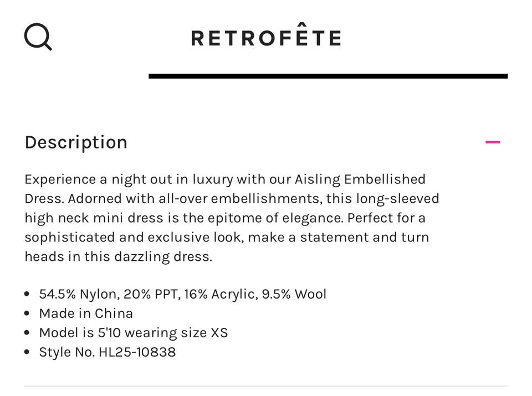Viewport: 532px width, 396px height.
Task: Click the words dazzling dress
Action: 163,256
